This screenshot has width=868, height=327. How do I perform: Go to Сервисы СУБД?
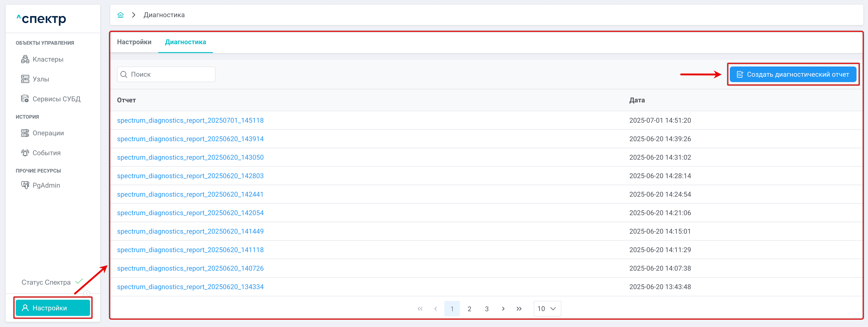56,99
